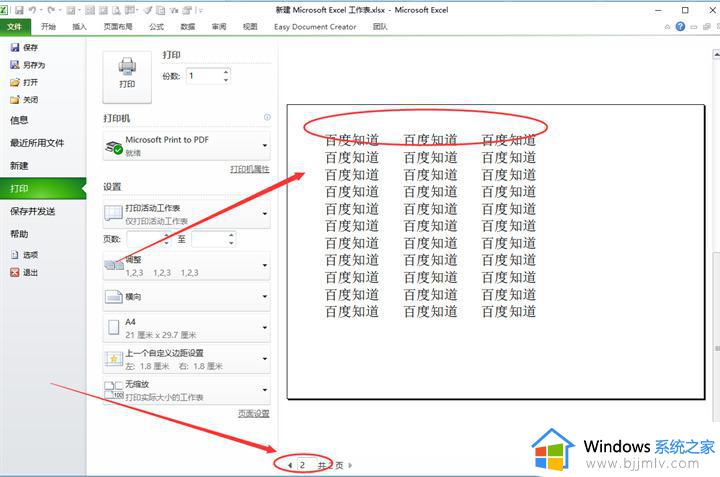
Task: Open 新建 (New) in sidebar
Action: [19, 166]
